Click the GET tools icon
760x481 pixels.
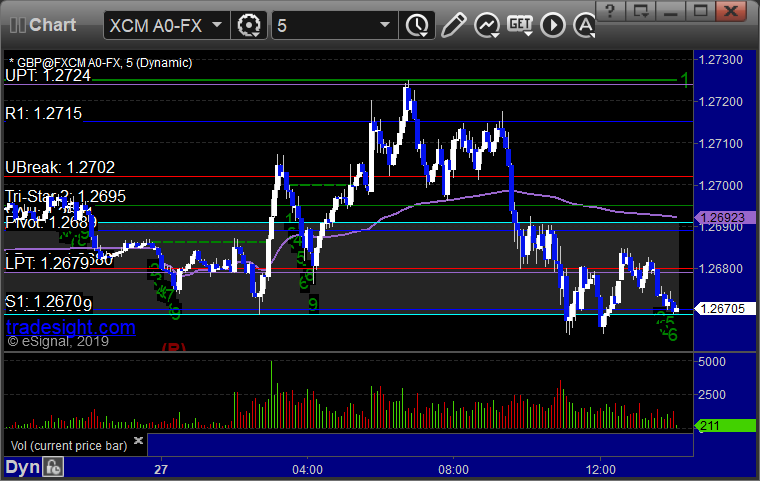(520, 25)
